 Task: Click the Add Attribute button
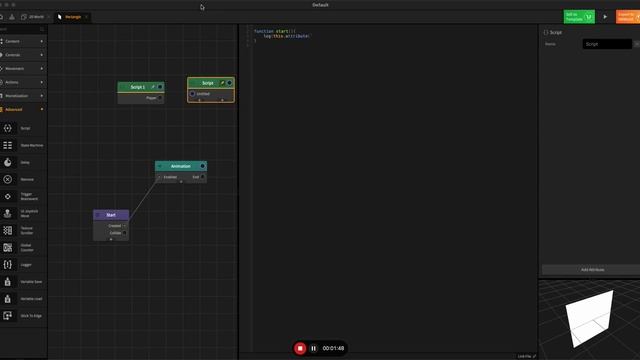click(x=592, y=269)
